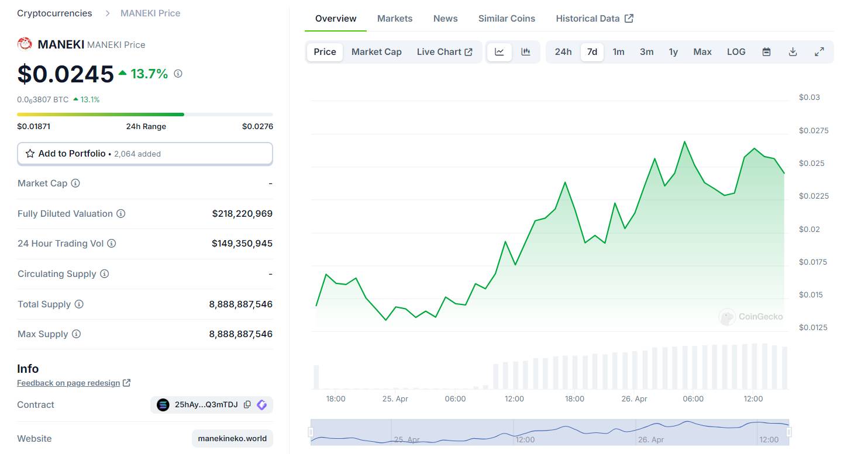
Task: Select the 24h time range
Action: (563, 52)
